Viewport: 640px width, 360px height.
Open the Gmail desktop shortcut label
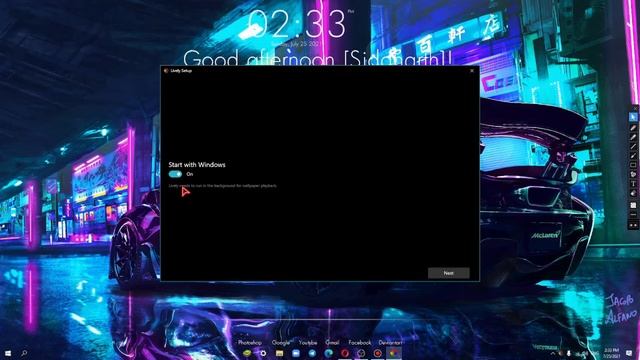point(332,342)
